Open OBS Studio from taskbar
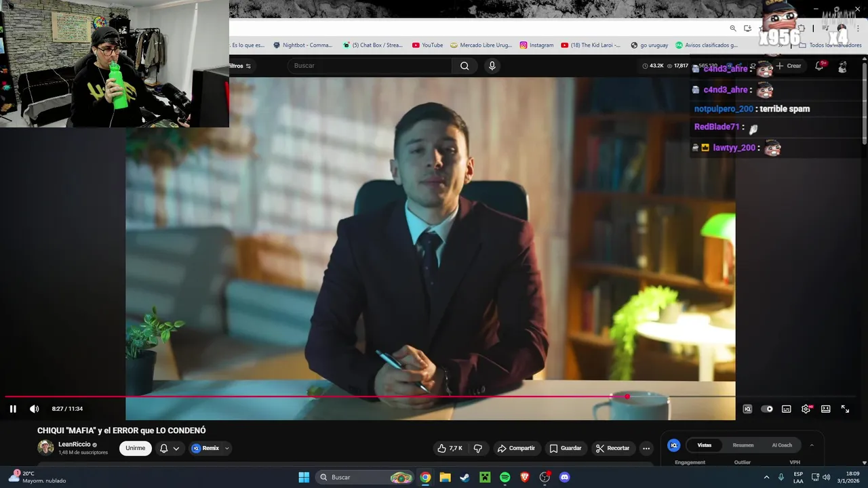 (545, 477)
